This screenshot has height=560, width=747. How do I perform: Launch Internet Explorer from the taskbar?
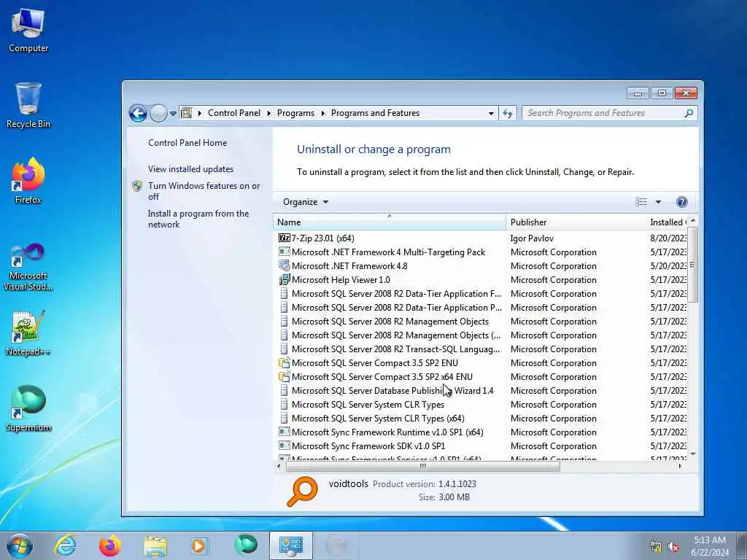(65, 545)
